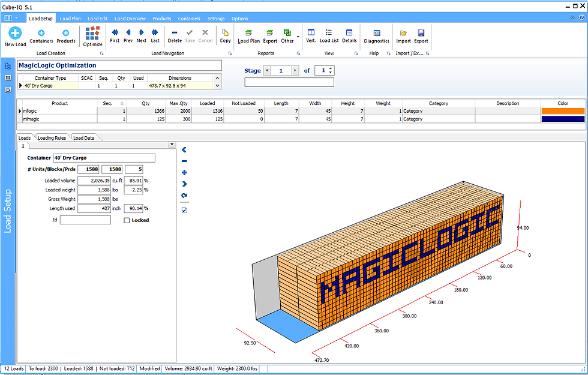Click the Id input field

coord(85,220)
